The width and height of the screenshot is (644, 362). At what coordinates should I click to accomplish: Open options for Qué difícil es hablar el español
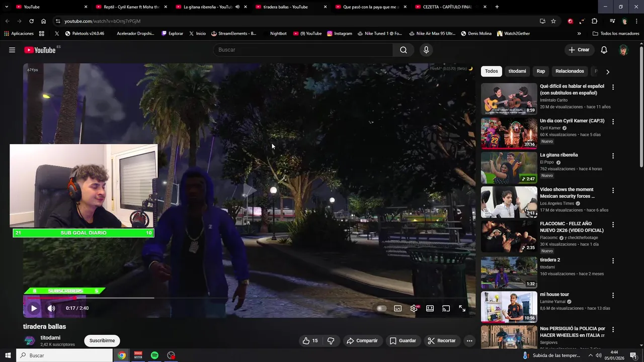tap(613, 87)
